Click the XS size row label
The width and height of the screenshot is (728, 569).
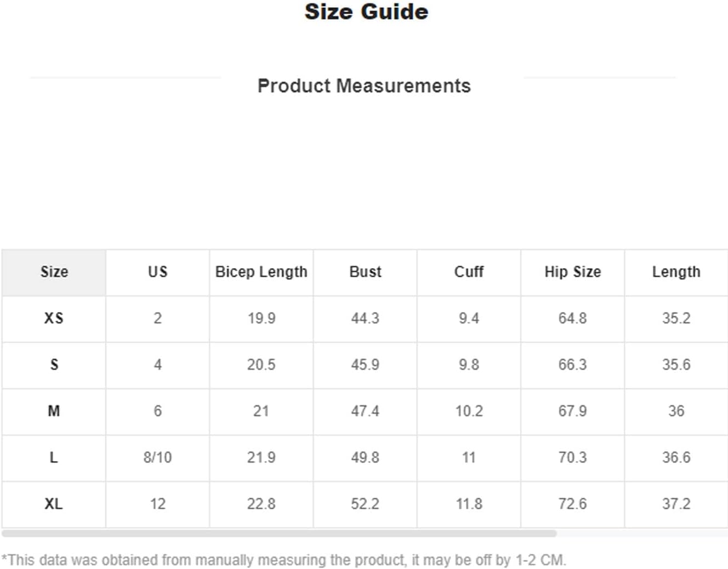[54, 318]
